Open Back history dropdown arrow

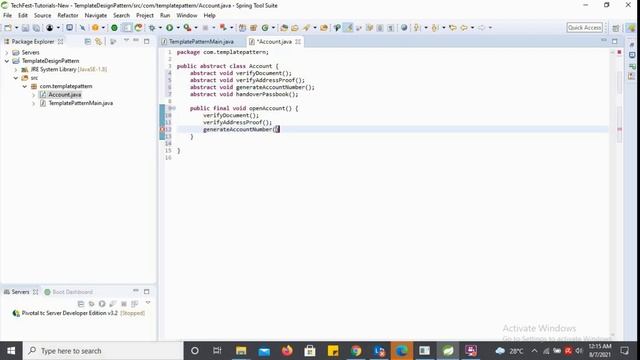click(472, 28)
